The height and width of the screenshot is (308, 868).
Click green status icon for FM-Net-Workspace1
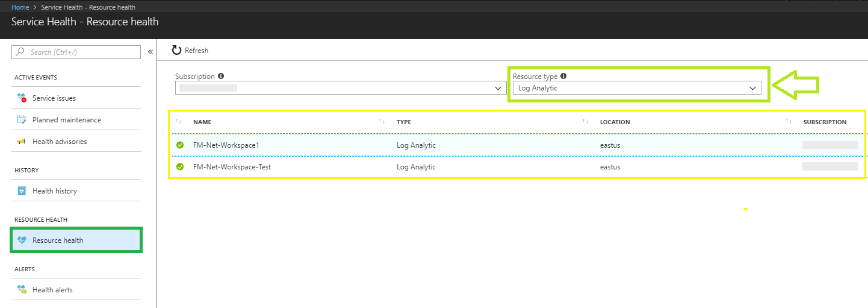(180, 145)
